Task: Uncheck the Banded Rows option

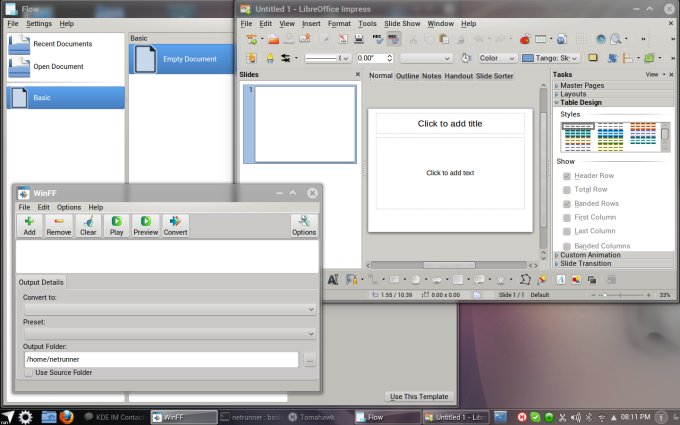Action: pyautogui.click(x=568, y=203)
